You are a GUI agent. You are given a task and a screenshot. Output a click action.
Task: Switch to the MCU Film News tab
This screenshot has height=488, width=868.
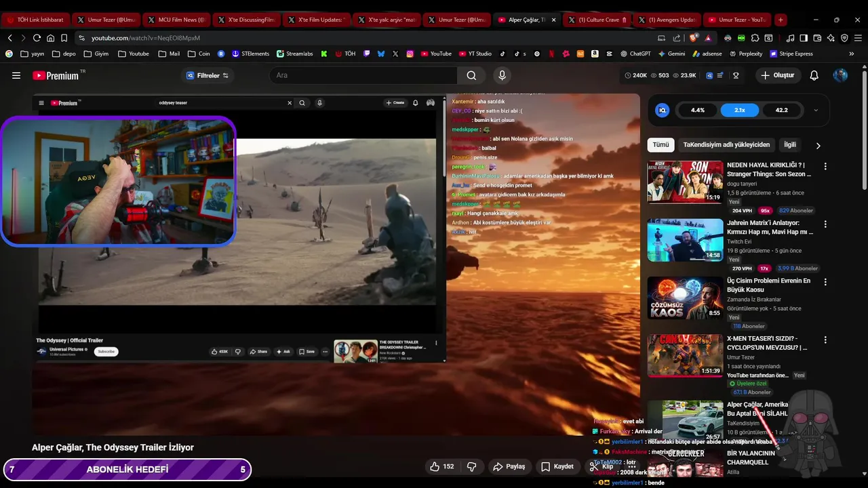point(176,20)
